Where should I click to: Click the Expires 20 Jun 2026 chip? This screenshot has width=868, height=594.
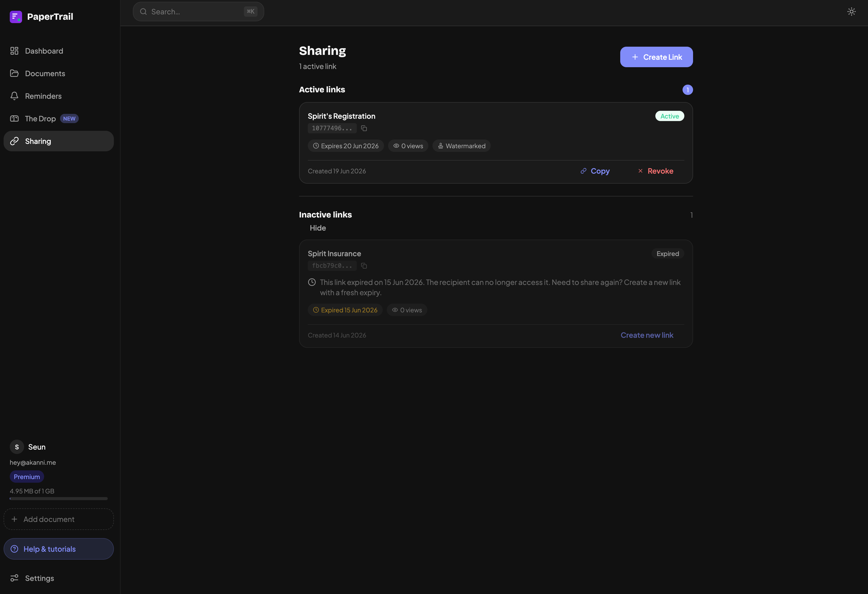pos(346,146)
